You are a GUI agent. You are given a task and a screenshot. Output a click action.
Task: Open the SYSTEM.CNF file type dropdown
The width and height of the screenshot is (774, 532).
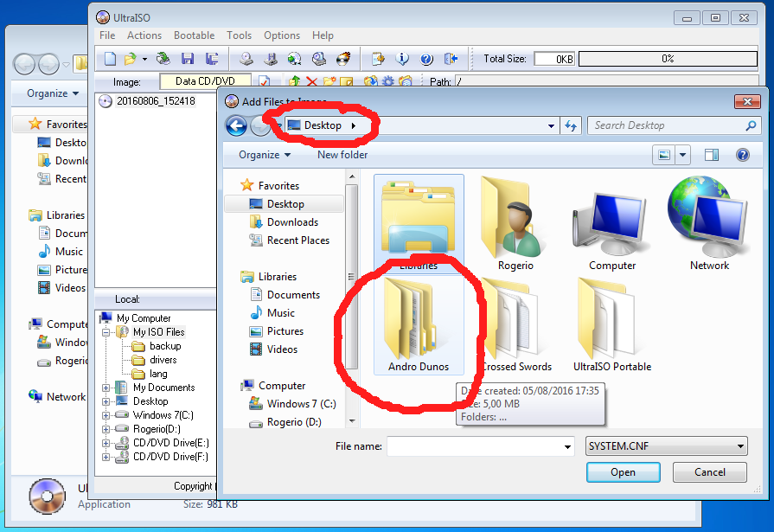(666, 446)
